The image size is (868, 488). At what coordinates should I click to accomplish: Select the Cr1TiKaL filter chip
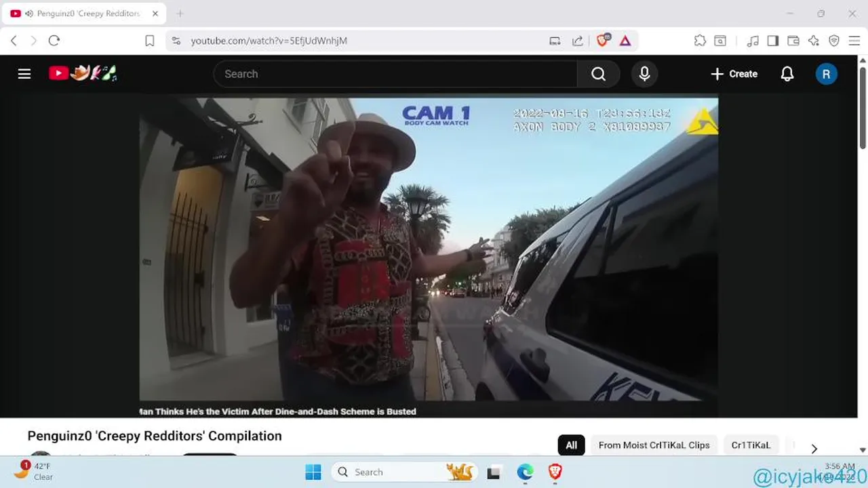pyautogui.click(x=751, y=445)
